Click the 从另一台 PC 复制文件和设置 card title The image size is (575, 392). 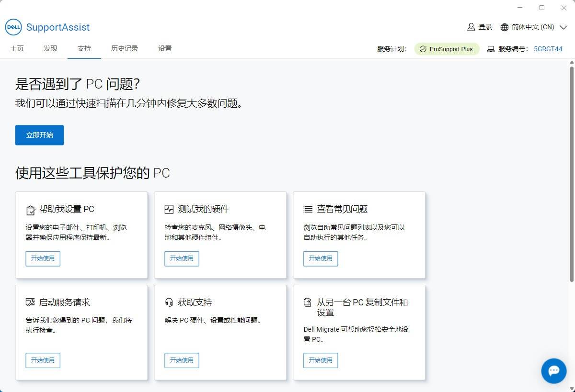362,307
